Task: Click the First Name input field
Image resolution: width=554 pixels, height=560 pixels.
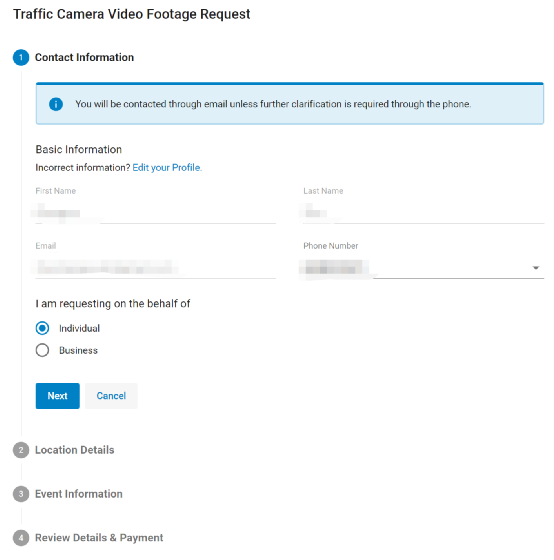Action: (155, 214)
